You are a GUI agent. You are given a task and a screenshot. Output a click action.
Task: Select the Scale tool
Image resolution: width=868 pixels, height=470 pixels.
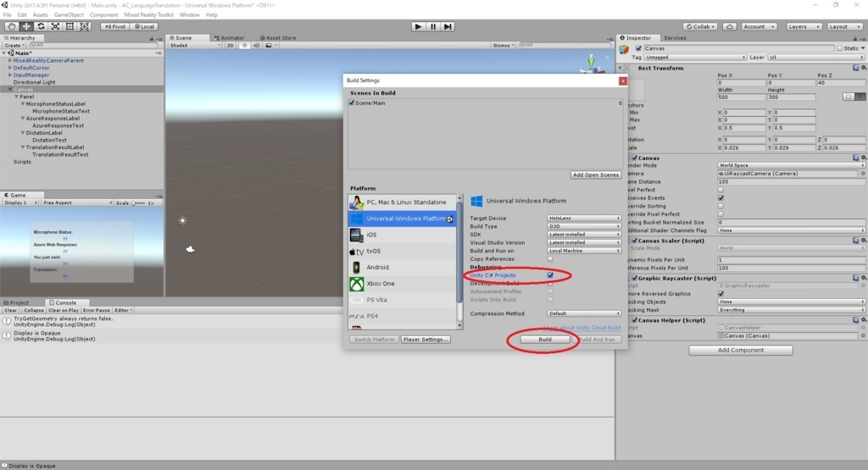coord(55,26)
